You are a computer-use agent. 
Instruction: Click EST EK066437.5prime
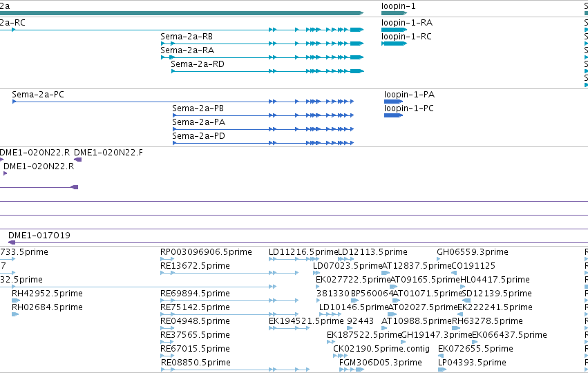(x=510, y=335)
